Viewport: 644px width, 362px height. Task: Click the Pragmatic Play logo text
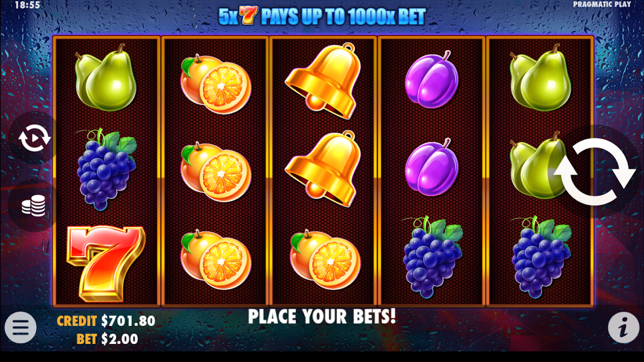coord(602,4)
